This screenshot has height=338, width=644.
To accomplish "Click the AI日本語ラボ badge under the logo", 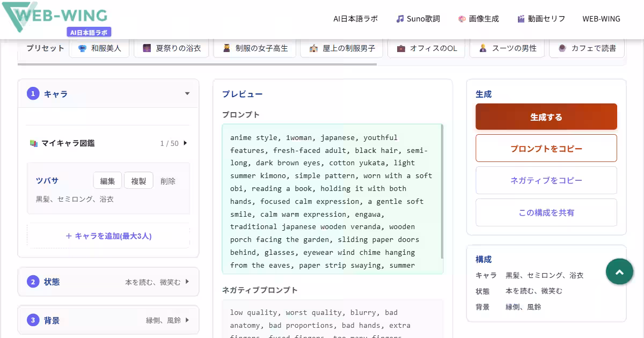I will coord(89,32).
